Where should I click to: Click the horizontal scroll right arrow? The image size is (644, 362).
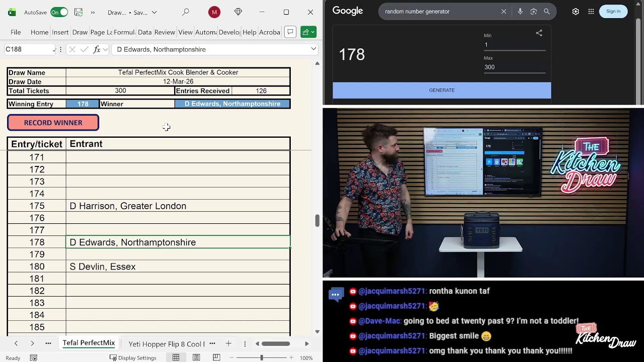pyautogui.click(x=307, y=344)
